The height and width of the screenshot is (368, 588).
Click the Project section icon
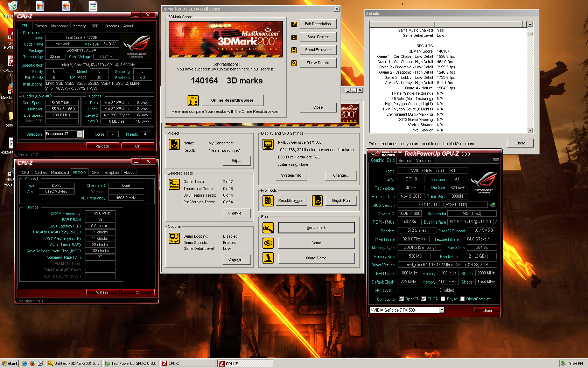174,144
